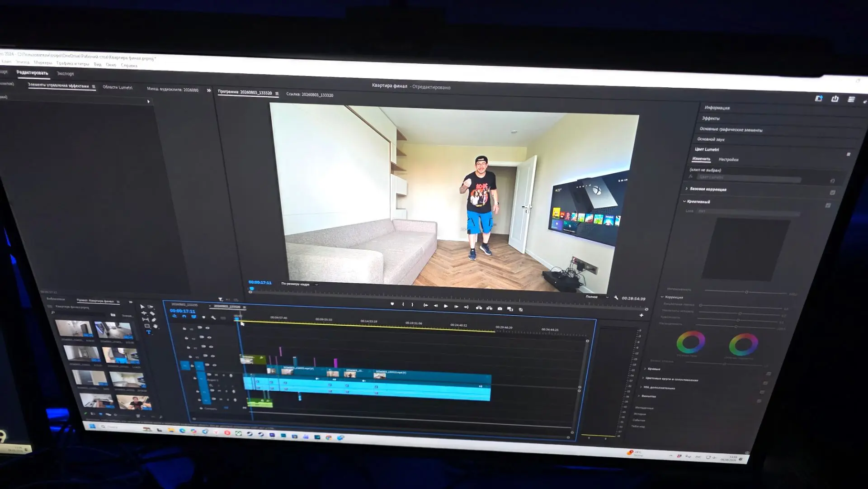Expand the HSL дополнительно section
The height and width of the screenshot is (489, 868).
pyautogui.click(x=641, y=387)
